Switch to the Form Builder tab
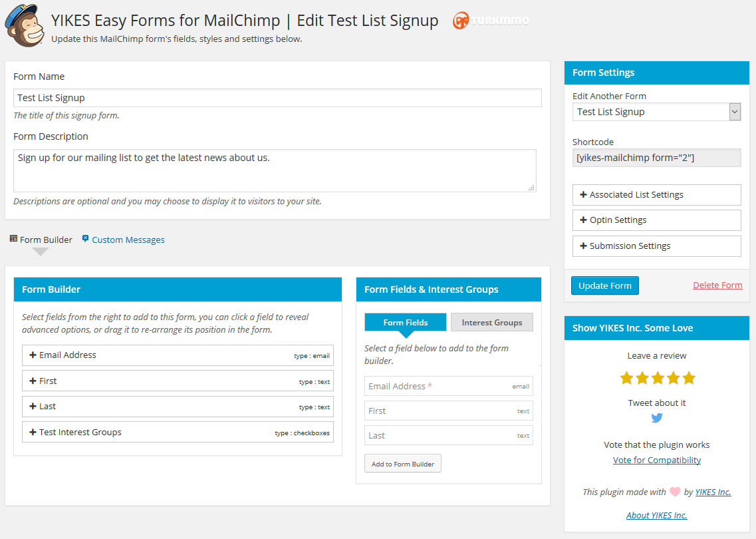This screenshot has width=756, height=539. point(41,240)
